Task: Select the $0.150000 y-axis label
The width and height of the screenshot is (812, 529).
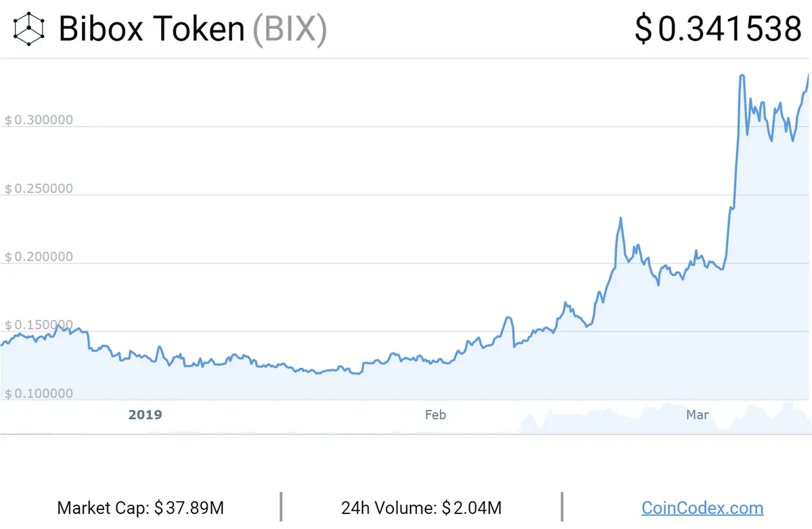Action: click(x=39, y=325)
